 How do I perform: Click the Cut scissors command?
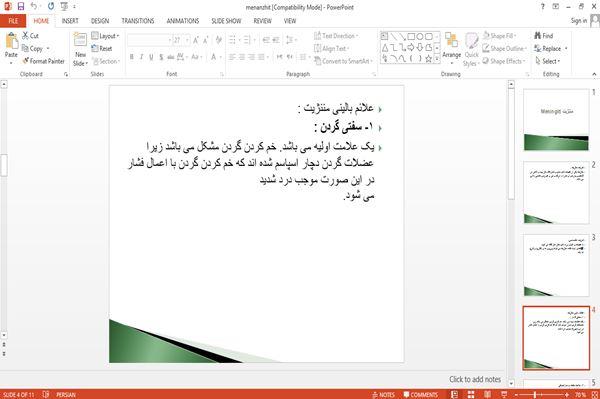pyautogui.click(x=30, y=36)
